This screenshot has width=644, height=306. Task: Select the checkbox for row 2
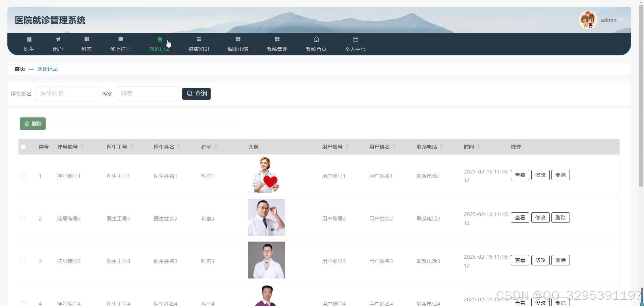click(x=23, y=218)
